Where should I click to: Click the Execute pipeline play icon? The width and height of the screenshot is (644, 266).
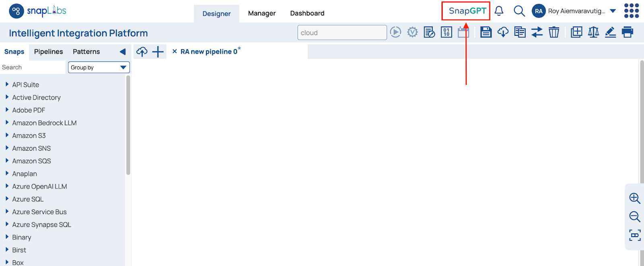coord(396,32)
